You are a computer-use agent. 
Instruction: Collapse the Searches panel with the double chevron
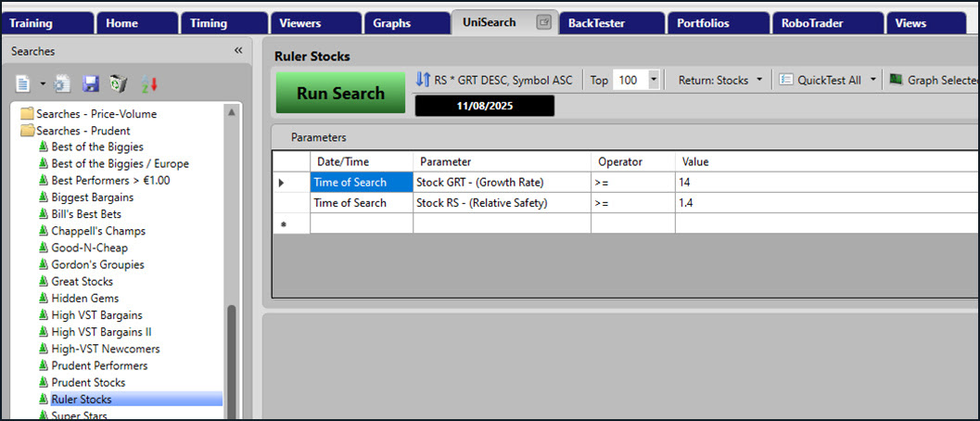tap(238, 50)
